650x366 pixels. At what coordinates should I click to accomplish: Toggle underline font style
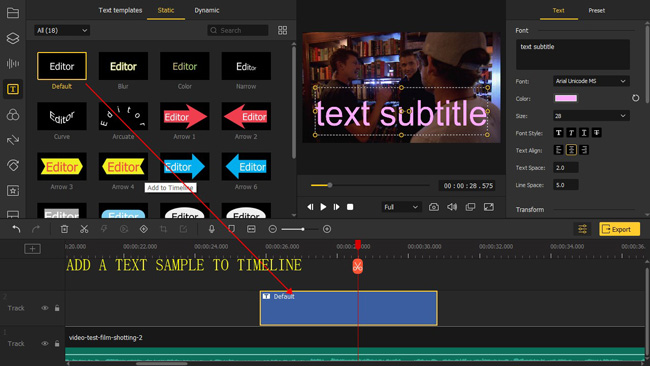tap(584, 133)
